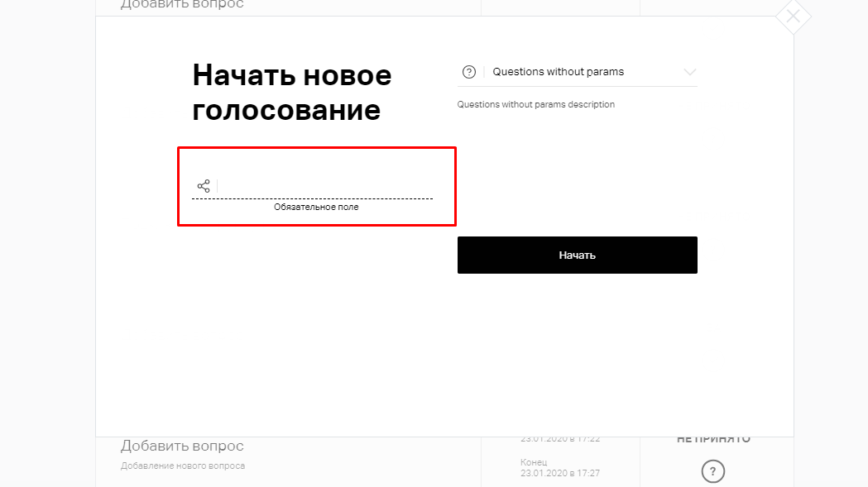The image size is (868, 487).
Task: Click the НЕ ПРИНЯТО status text
Action: point(713,439)
